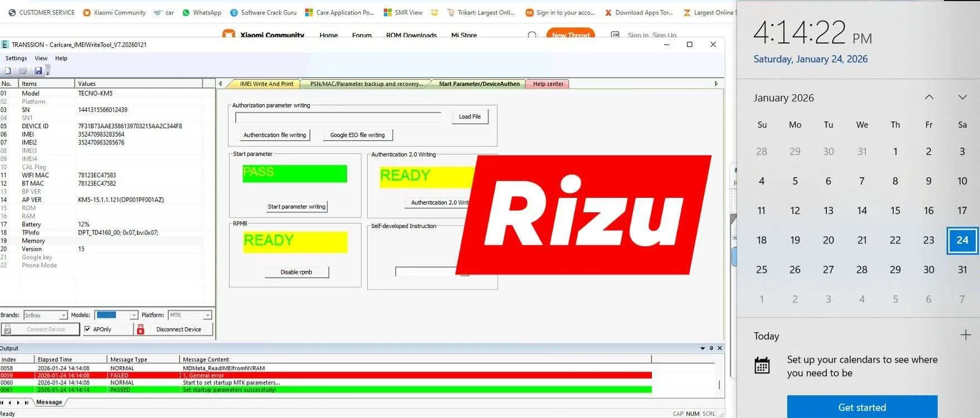The width and height of the screenshot is (980, 418).
Task: Click the Disable rpmb button
Action: pyautogui.click(x=296, y=272)
